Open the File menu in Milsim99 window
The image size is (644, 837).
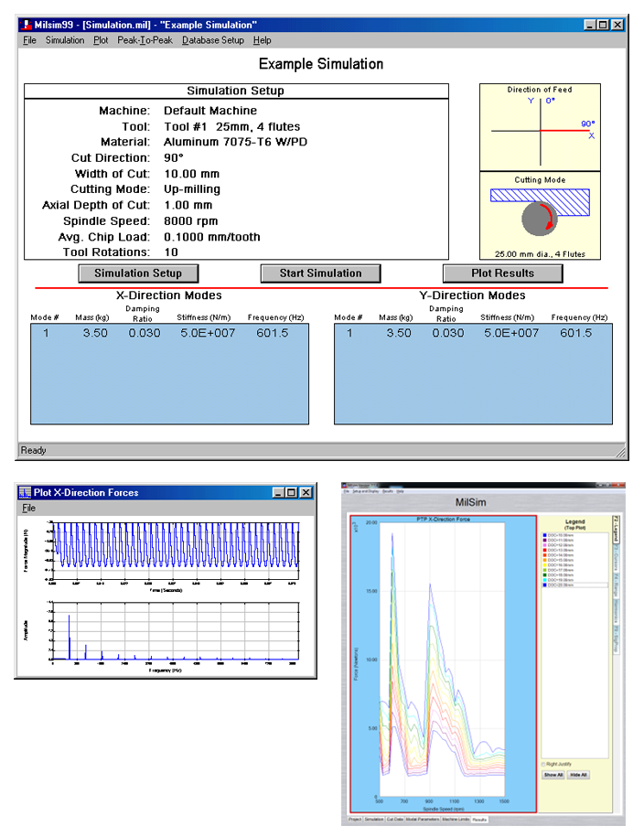point(29,40)
